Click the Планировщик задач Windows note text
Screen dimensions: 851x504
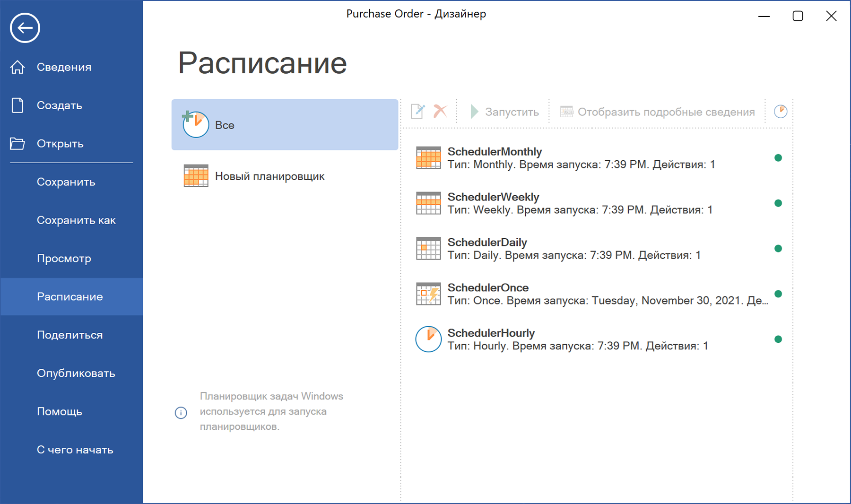tap(271, 411)
